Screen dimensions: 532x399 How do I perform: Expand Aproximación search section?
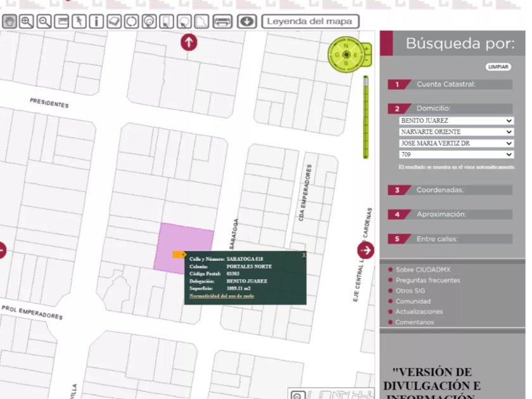[x=450, y=215]
